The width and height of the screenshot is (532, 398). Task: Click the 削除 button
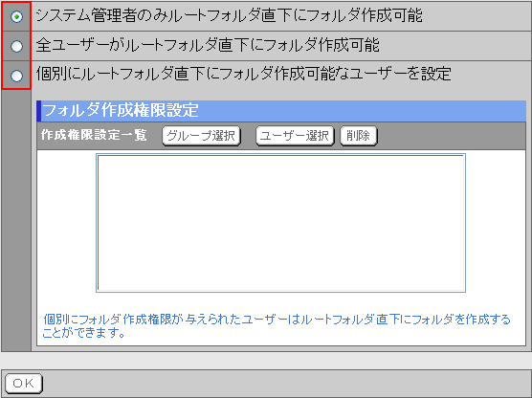pos(359,136)
